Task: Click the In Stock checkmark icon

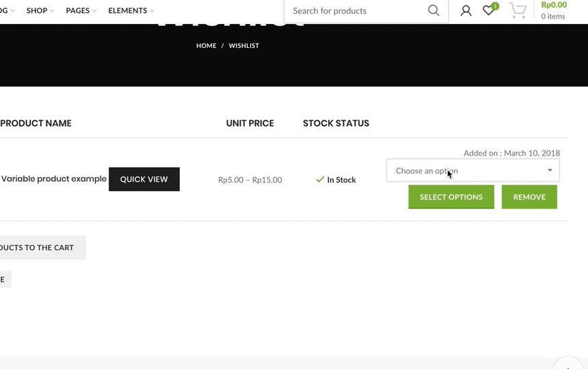Action: pyautogui.click(x=320, y=180)
